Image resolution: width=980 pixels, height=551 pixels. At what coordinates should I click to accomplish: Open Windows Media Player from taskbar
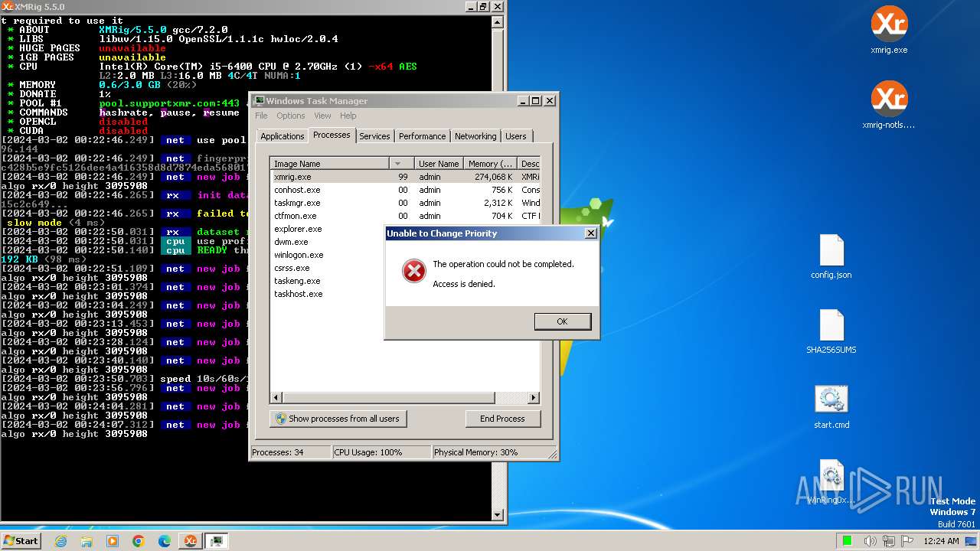[113, 541]
